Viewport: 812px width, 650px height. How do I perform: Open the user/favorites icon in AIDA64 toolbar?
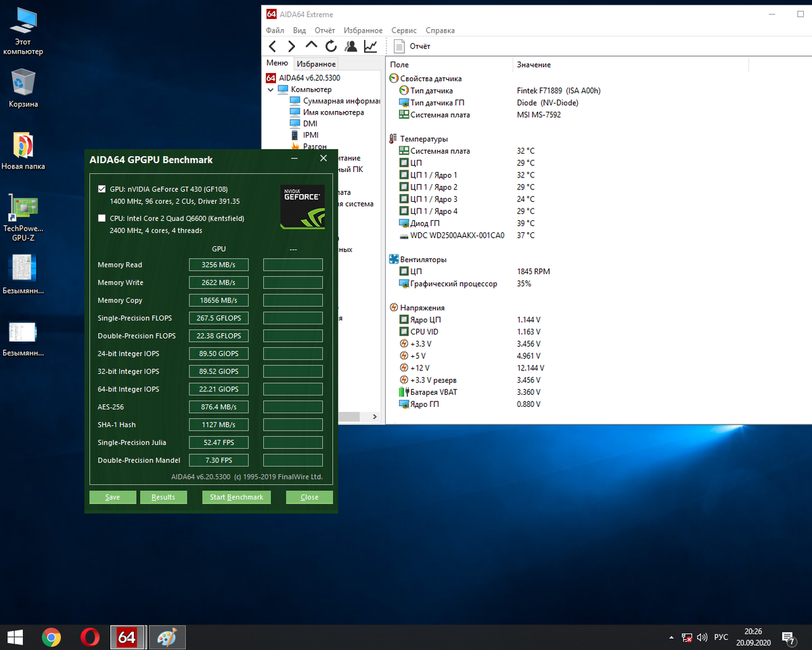point(351,46)
